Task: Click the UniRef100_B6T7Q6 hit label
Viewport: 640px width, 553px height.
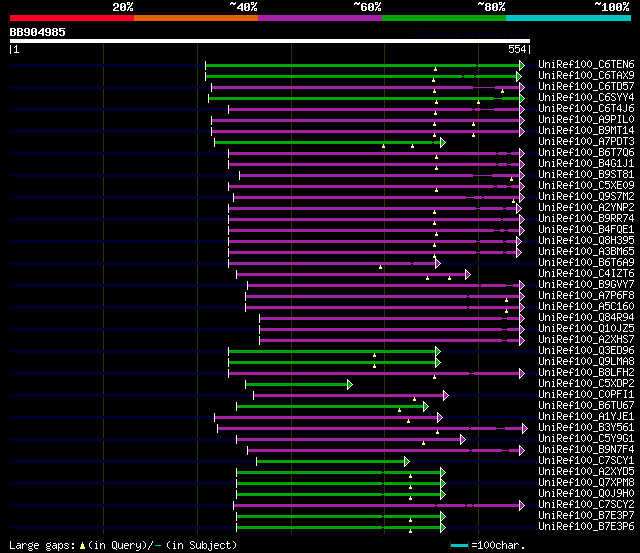Action: (x=586, y=153)
